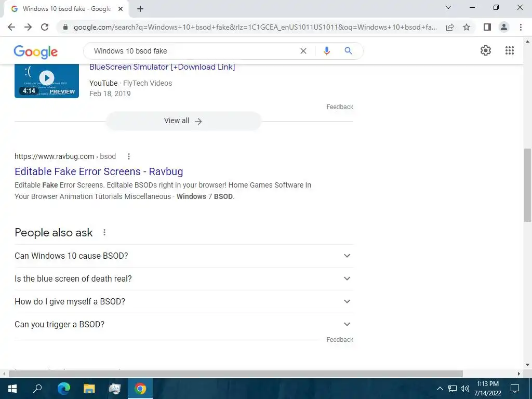The width and height of the screenshot is (532, 399).
Task: Open the Chrome profile avatar
Action: click(x=504, y=27)
